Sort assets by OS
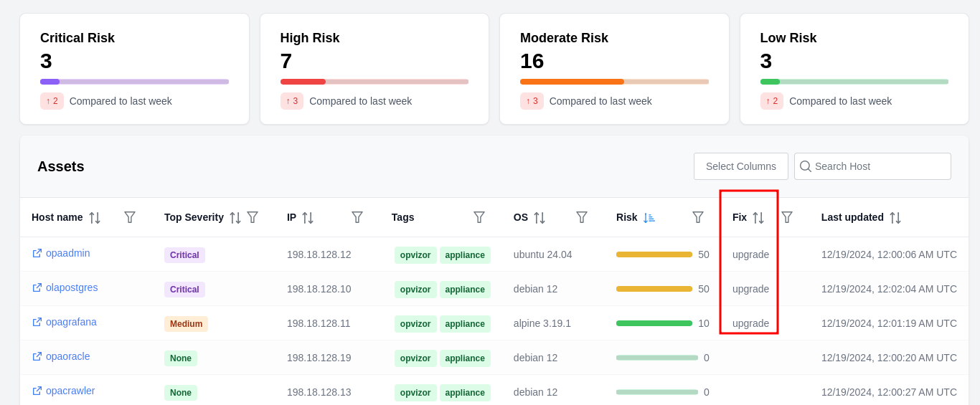The image size is (980, 405). pos(540,218)
